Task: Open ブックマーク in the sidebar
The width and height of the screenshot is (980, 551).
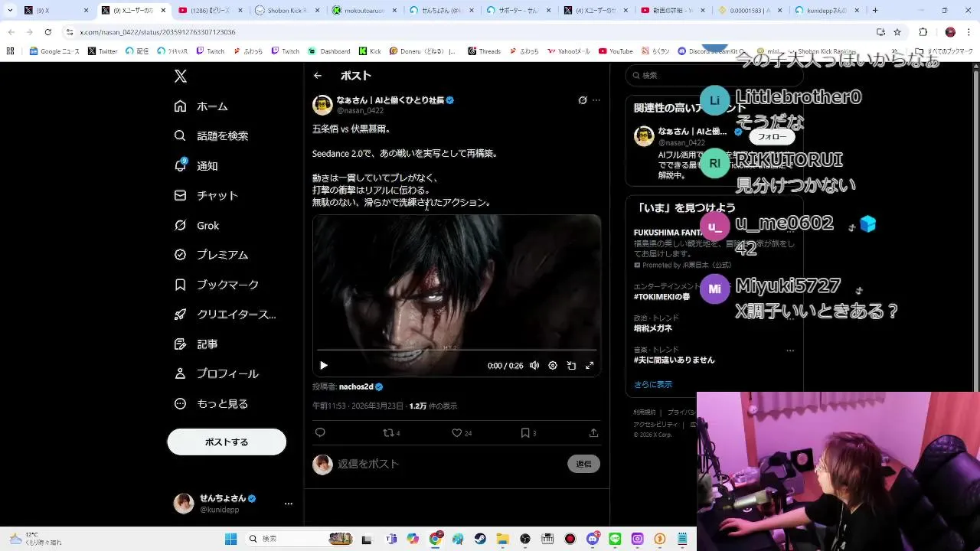Action: 217,285
